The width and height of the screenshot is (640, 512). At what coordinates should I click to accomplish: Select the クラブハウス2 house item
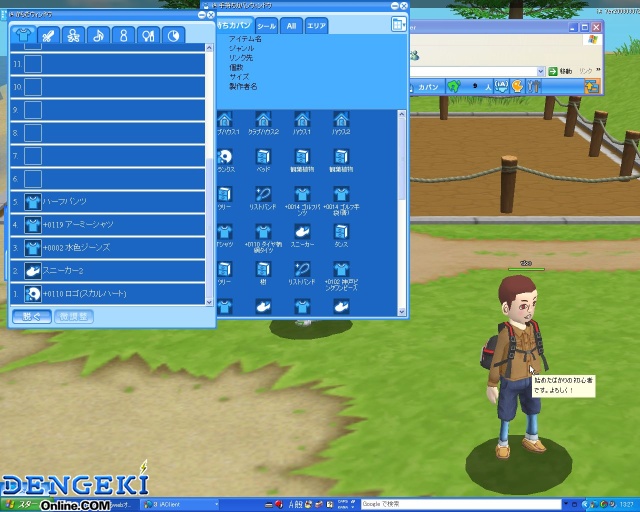pos(263,123)
